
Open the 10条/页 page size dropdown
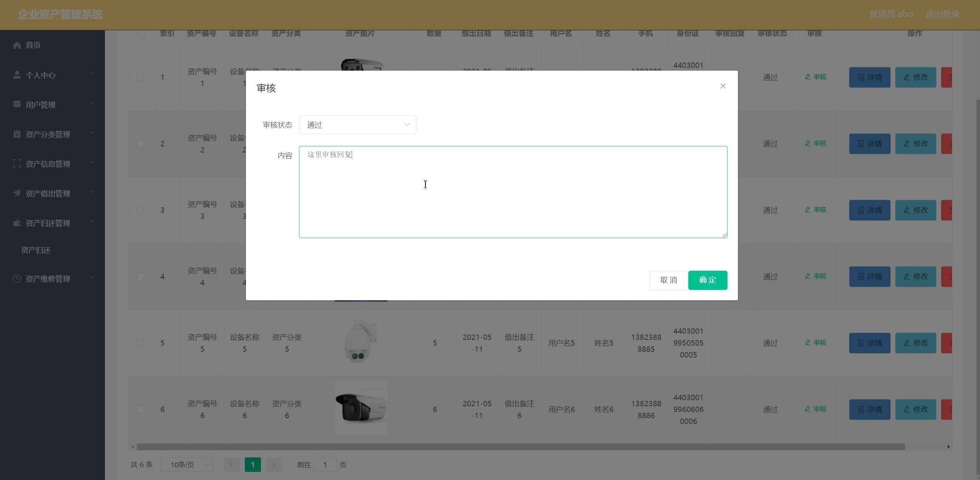[187, 465]
